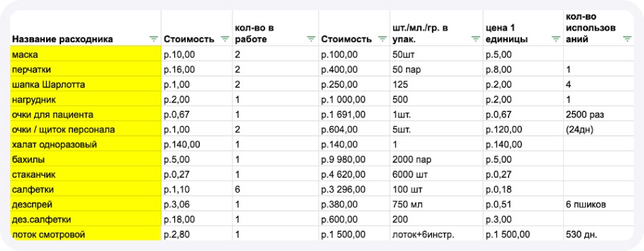Screen dimensions: 644x251
Task: Select the дез.салфетки row name cell
Action: tap(85, 219)
